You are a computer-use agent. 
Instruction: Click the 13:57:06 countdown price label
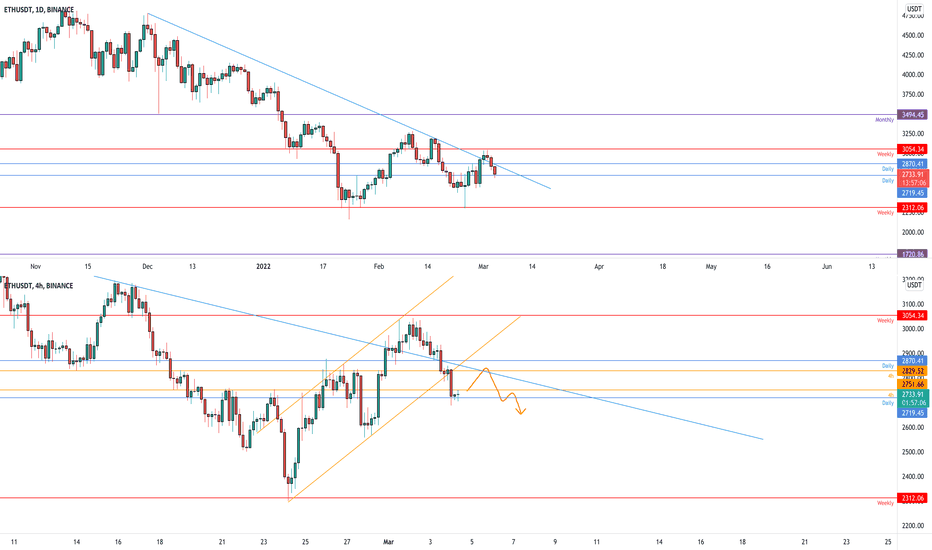912,178
